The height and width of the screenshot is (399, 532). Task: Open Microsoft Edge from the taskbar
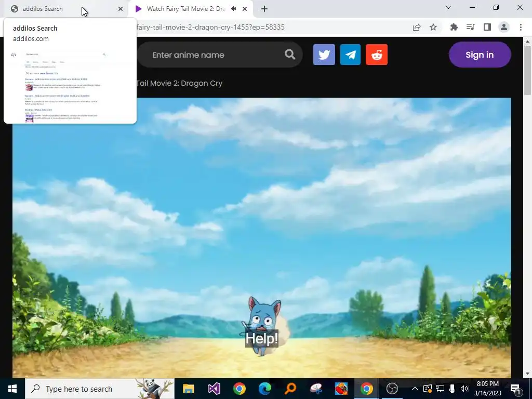[x=265, y=389]
